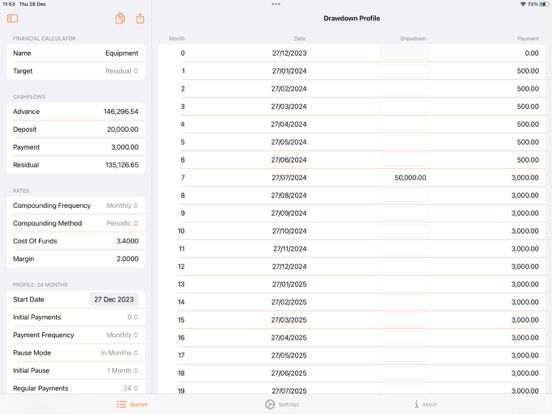Switch to the Quotes tab

tap(132, 404)
